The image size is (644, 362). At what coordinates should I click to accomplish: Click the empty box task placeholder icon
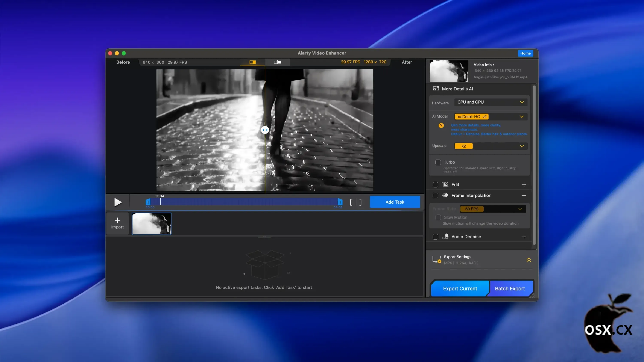(x=265, y=265)
